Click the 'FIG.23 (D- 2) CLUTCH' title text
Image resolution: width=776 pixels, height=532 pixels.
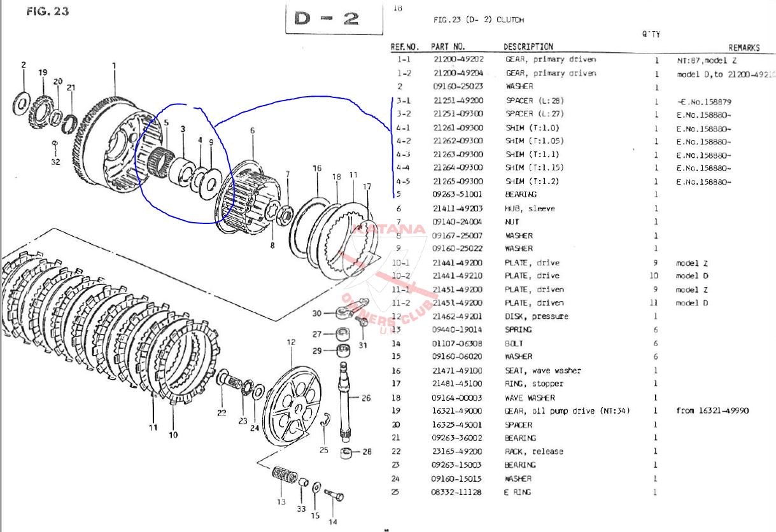pos(478,20)
